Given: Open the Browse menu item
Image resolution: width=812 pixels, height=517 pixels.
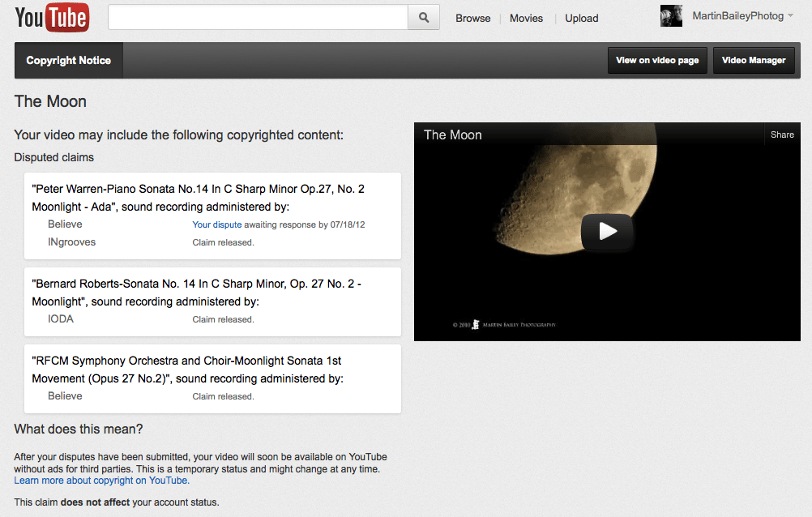Looking at the screenshot, I should click(473, 18).
